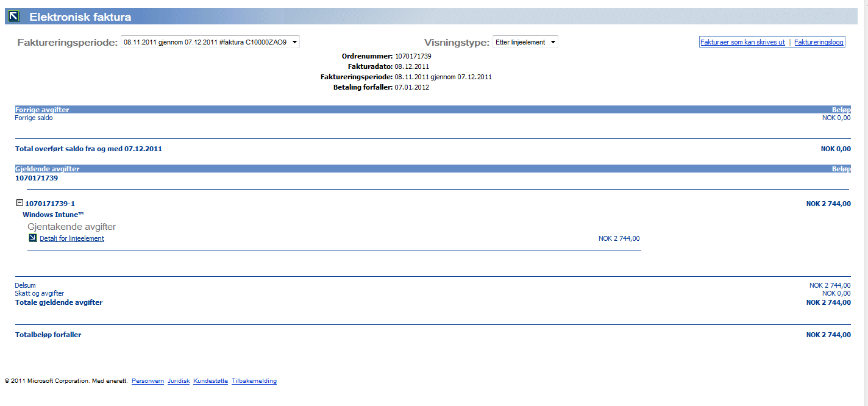Open the Juridisk footer link
This screenshot has height=406, width=868.
[179, 381]
